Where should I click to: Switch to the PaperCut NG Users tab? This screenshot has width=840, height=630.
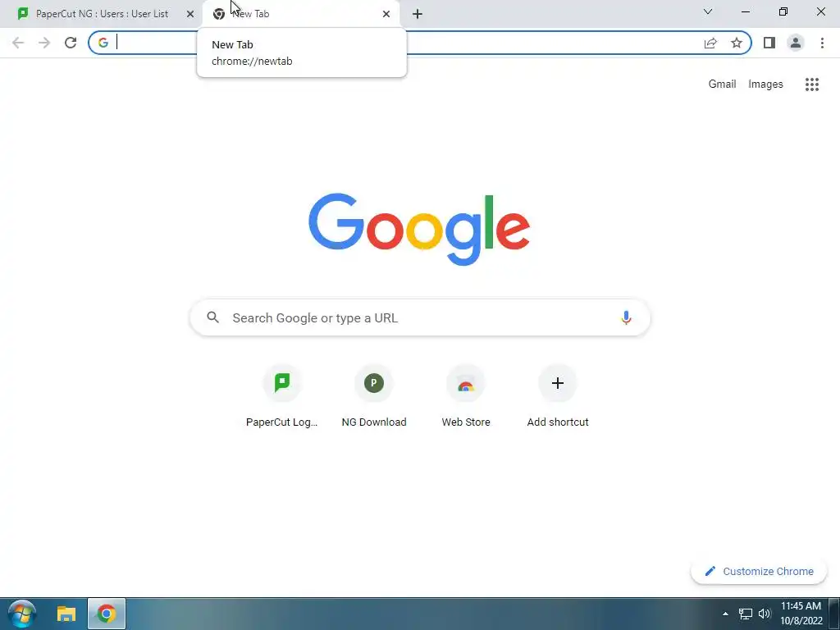[102, 14]
